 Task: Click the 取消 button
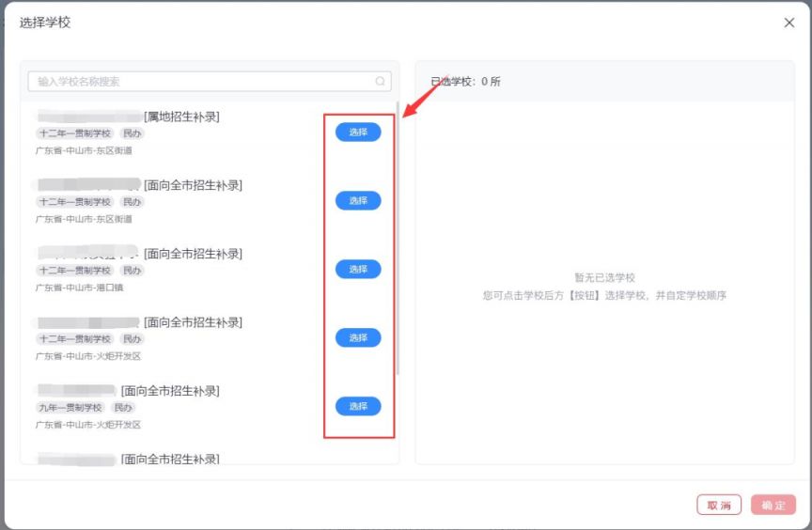tap(719, 506)
